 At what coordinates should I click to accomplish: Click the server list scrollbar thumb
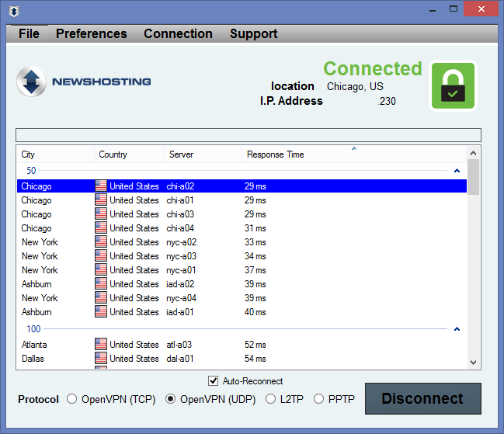[x=473, y=177]
